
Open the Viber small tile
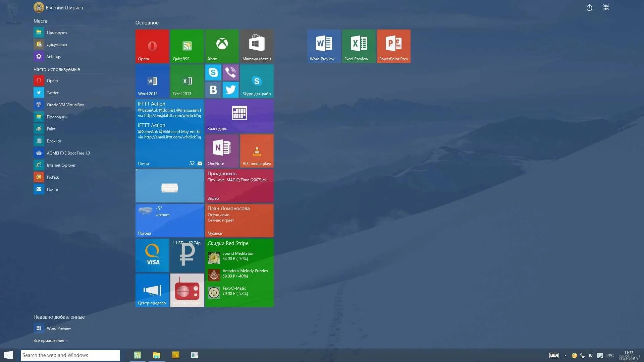point(230,72)
